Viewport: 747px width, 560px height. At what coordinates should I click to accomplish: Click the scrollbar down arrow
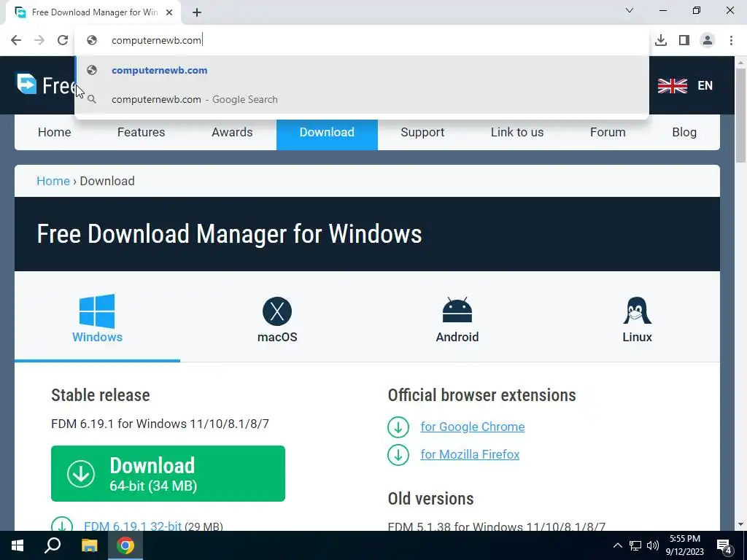[741, 525]
